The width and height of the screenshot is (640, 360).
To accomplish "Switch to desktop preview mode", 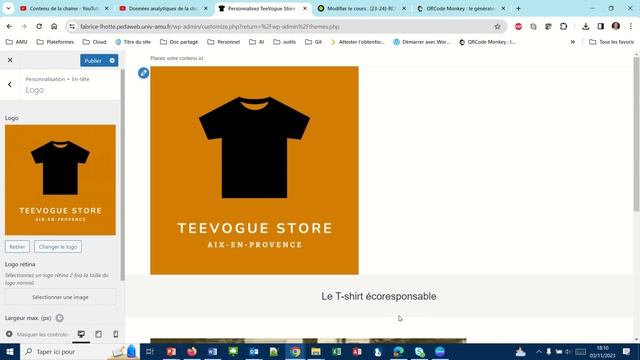I will [81, 334].
